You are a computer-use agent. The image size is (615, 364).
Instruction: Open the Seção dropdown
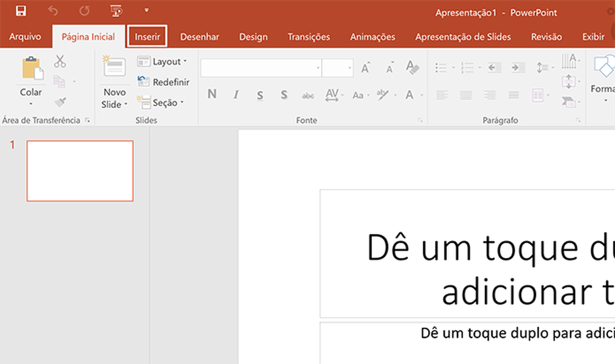click(161, 102)
